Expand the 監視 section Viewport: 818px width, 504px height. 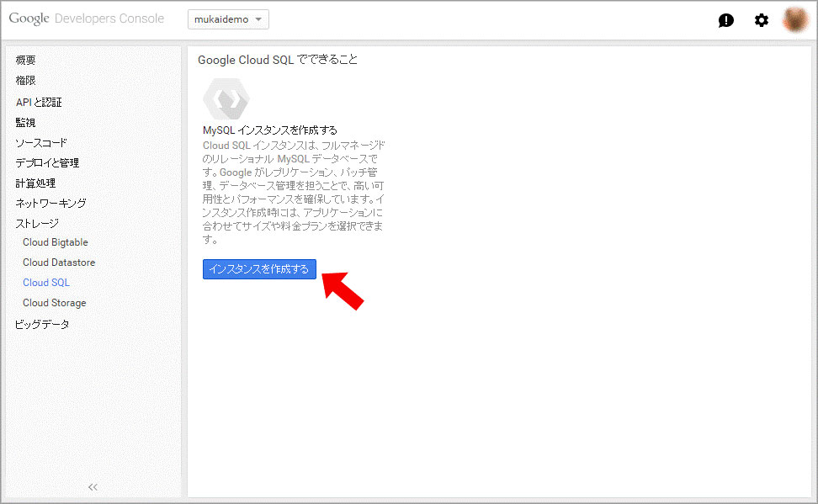(x=25, y=123)
